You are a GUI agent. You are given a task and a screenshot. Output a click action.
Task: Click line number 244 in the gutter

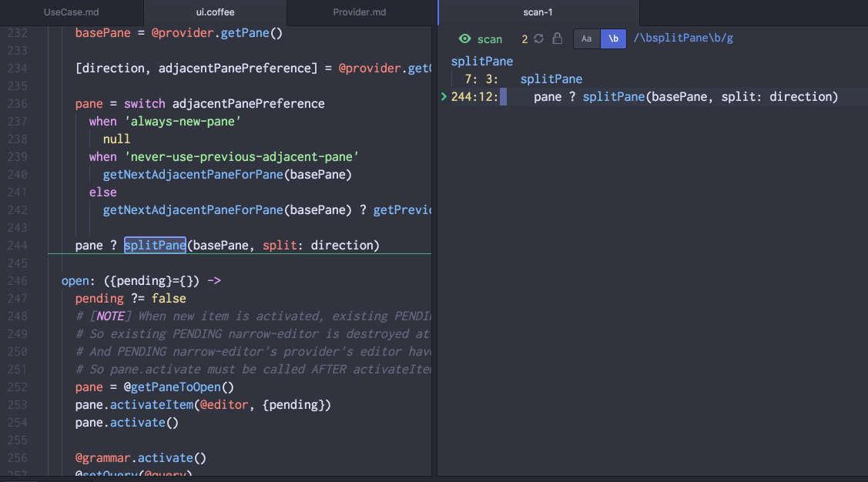(18, 245)
